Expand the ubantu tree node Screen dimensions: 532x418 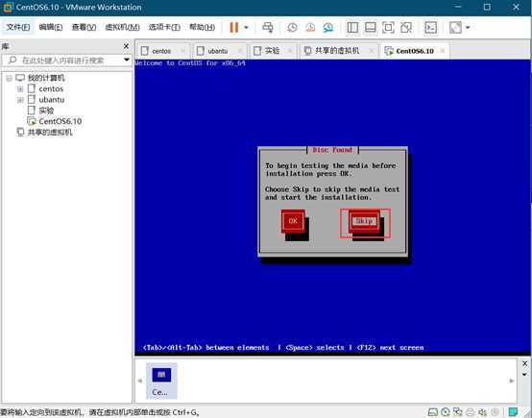(20, 100)
